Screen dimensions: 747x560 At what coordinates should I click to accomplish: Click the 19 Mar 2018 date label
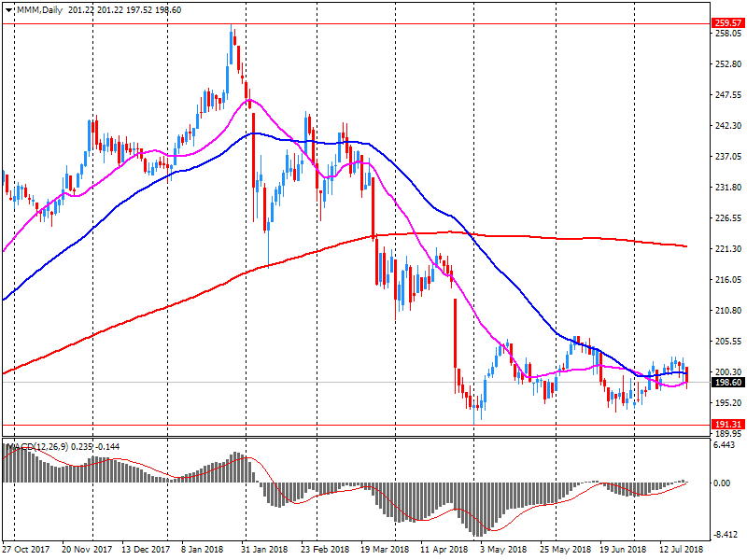[x=385, y=550]
